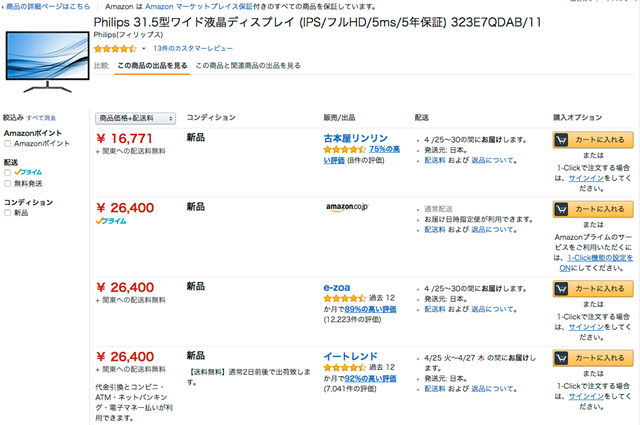This screenshot has height=425, width=640.
Task: Click the Philips monitor product thumbnail
Action: [42, 57]
